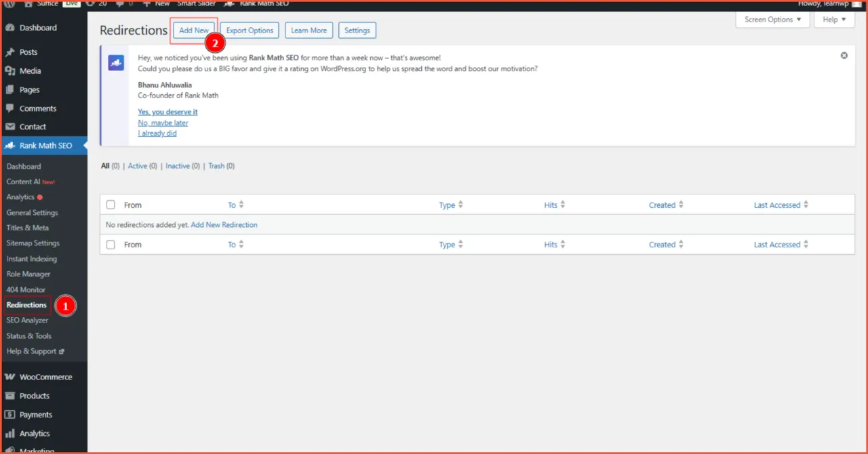
Task: Click the WordPress logo in admin bar
Action: [x=7, y=4]
